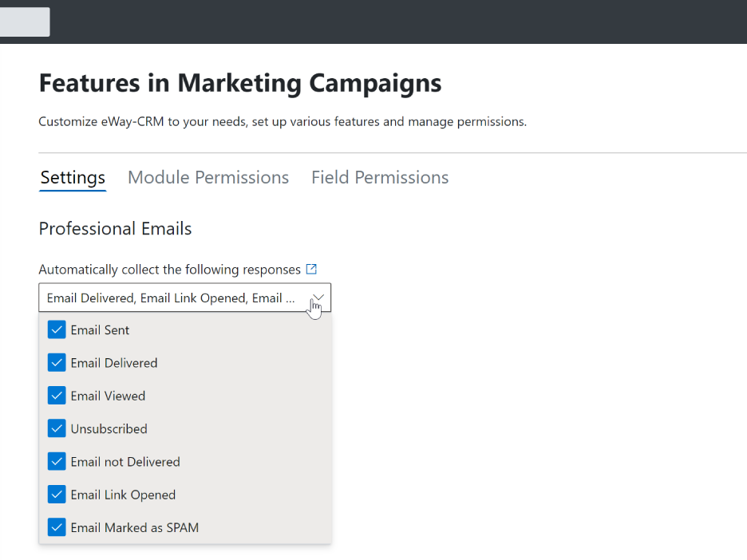Click the responses combo box showing Email Delivered

coord(185,298)
